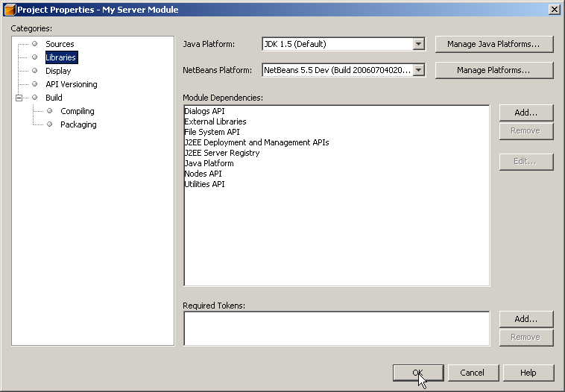The width and height of the screenshot is (565, 392).
Task: Select the Compiling category
Action: click(x=77, y=111)
